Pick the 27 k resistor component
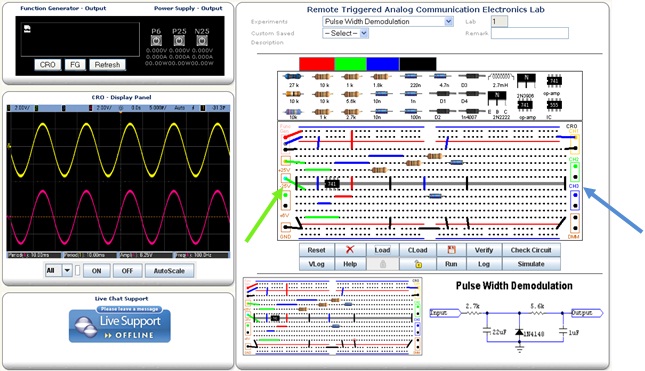 click(x=293, y=77)
